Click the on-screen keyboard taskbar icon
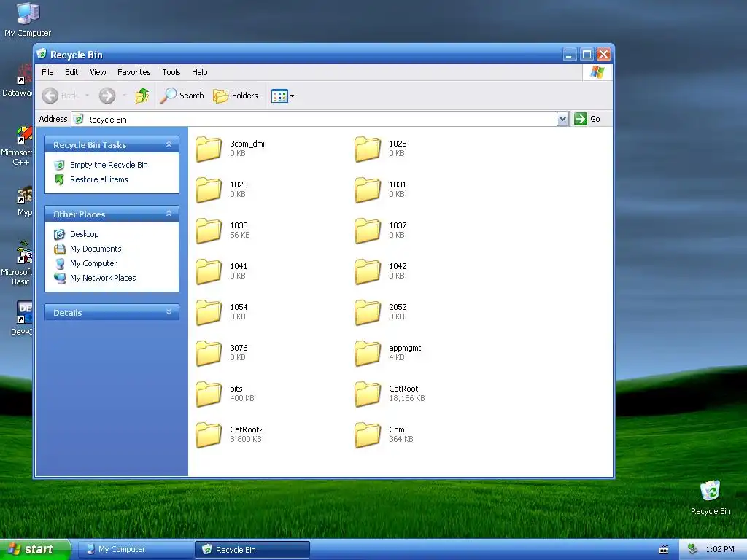Screen dimensions: 747x560 tap(663, 550)
